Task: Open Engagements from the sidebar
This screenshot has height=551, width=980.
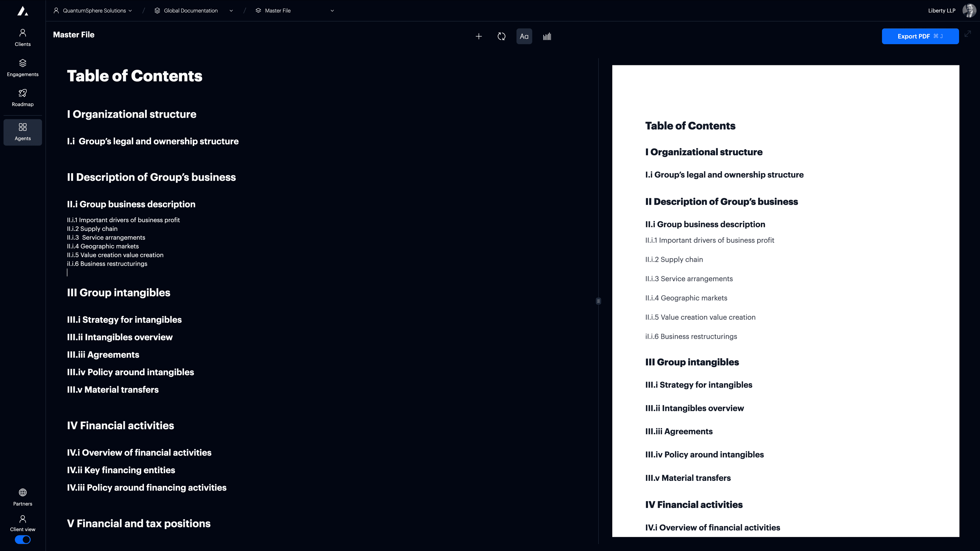Action: coord(22,68)
